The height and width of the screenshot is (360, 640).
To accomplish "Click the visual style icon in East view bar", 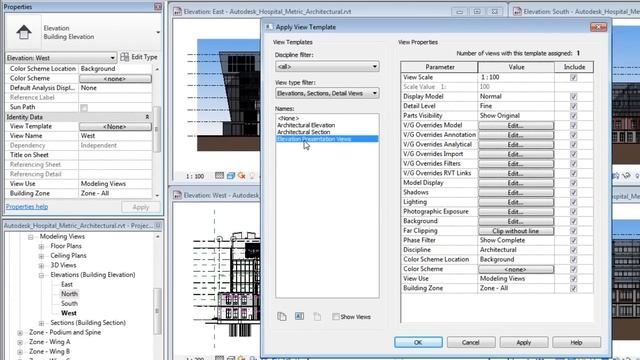I will pos(231,176).
